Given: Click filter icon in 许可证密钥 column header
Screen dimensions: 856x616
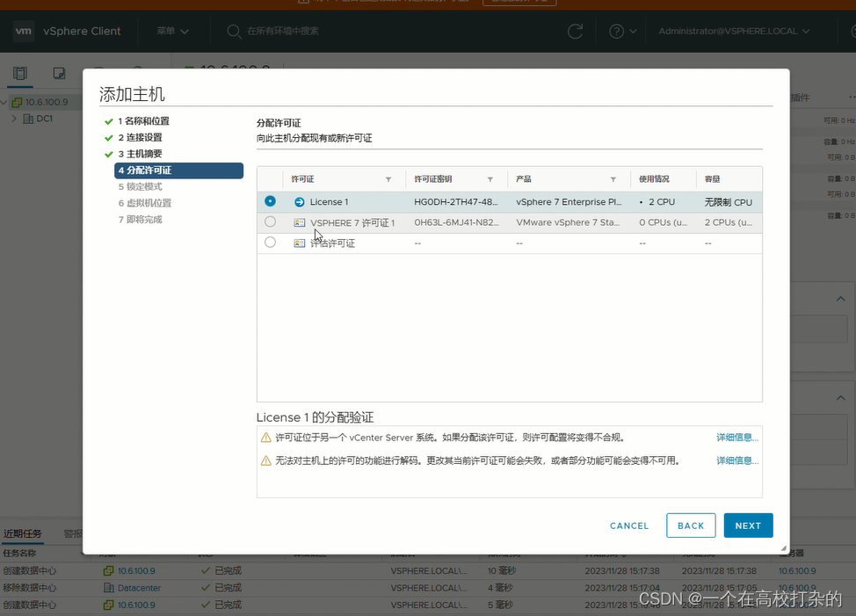Looking at the screenshot, I should 490,179.
